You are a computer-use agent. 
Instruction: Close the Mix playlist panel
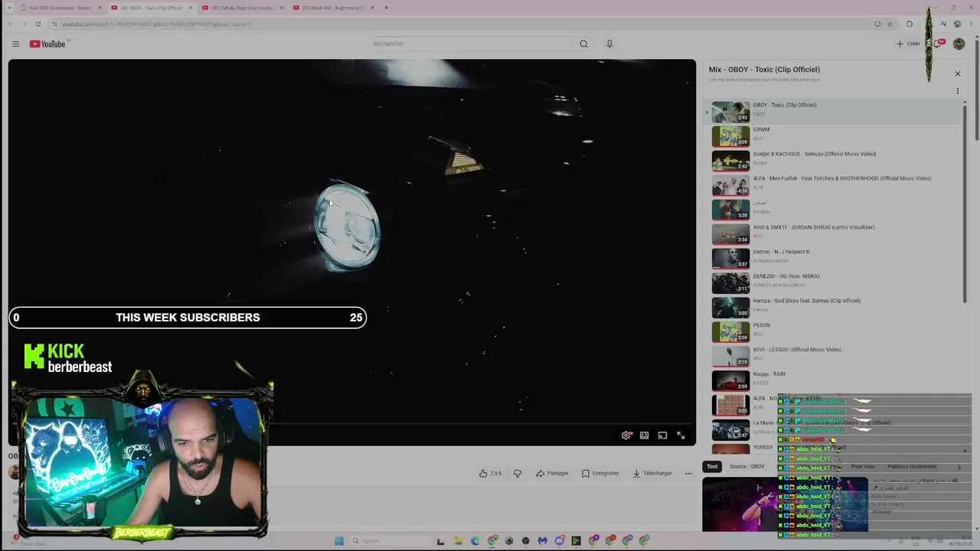point(957,73)
